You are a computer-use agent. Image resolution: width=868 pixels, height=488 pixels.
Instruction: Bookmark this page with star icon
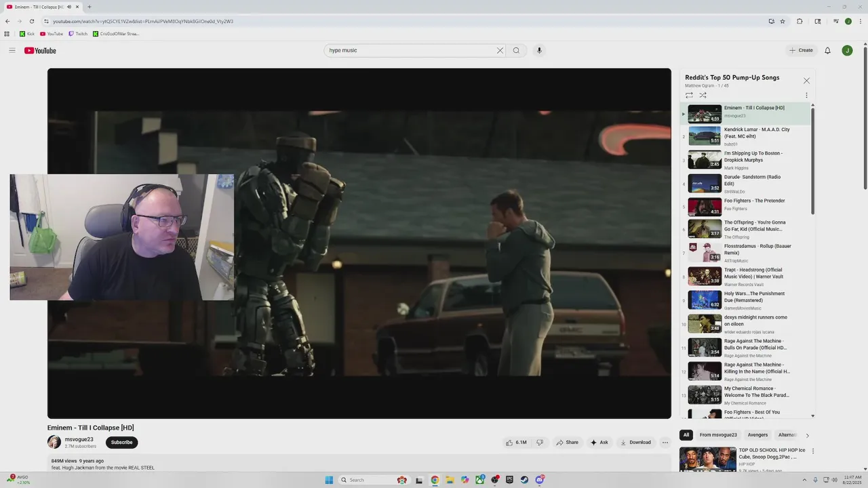coord(783,21)
